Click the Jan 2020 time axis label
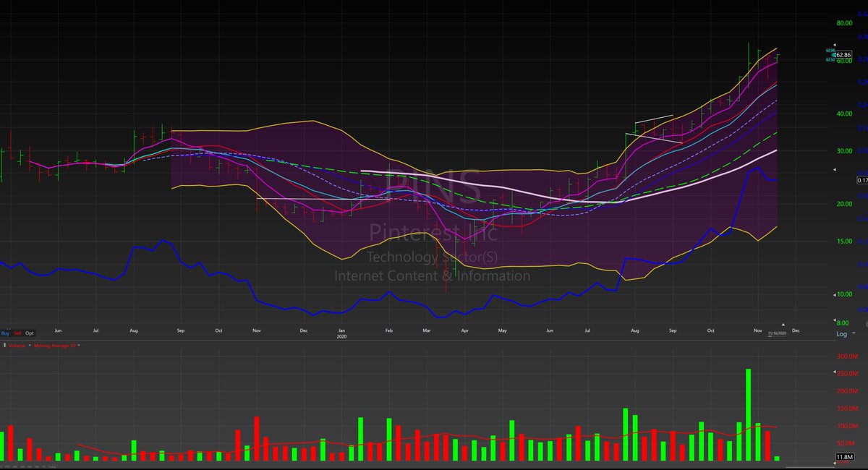This screenshot has width=868, height=470. coord(342,333)
